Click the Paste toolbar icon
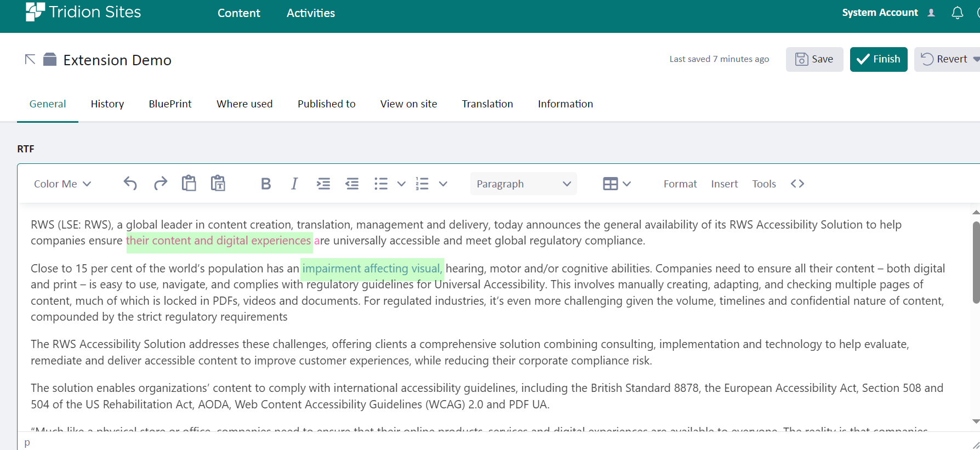Viewport: 980px width, 450px height. pyautogui.click(x=189, y=183)
